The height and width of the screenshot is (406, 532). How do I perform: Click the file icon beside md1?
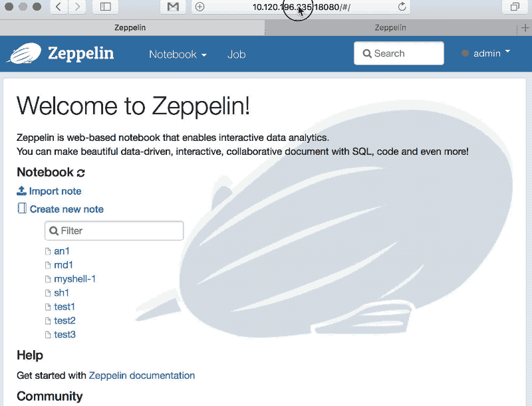(48, 265)
